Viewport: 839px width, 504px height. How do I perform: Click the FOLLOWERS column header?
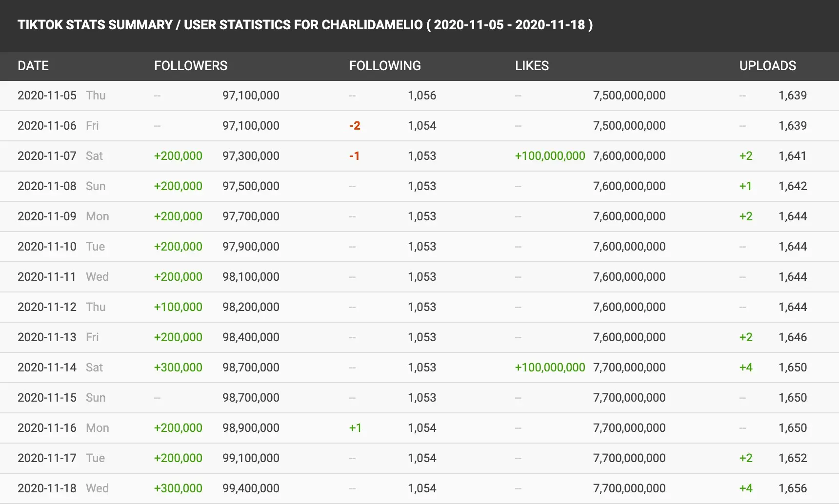tap(191, 66)
